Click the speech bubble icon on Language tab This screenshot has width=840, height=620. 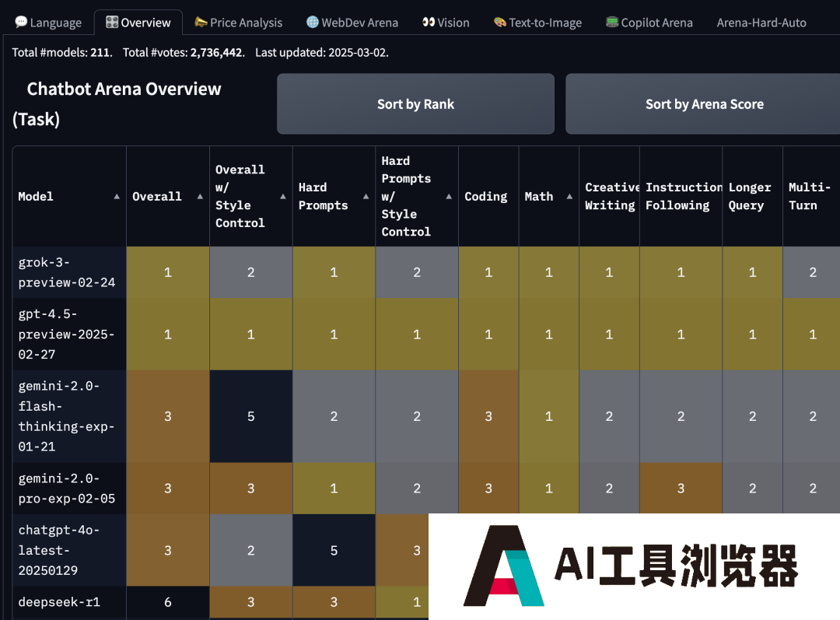(x=21, y=22)
